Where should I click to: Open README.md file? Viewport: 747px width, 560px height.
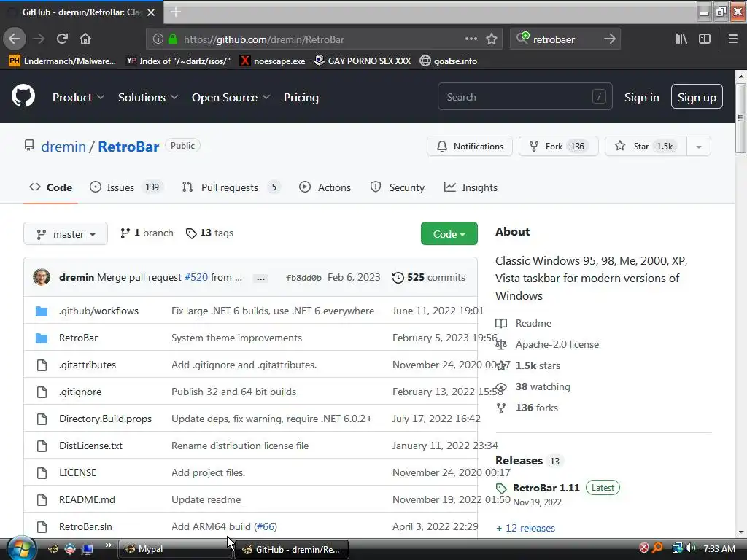(x=88, y=500)
